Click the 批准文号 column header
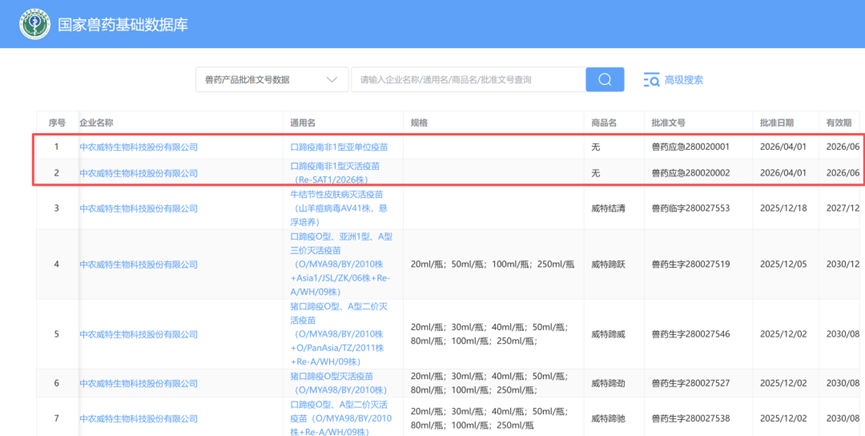 click(668, 122)
